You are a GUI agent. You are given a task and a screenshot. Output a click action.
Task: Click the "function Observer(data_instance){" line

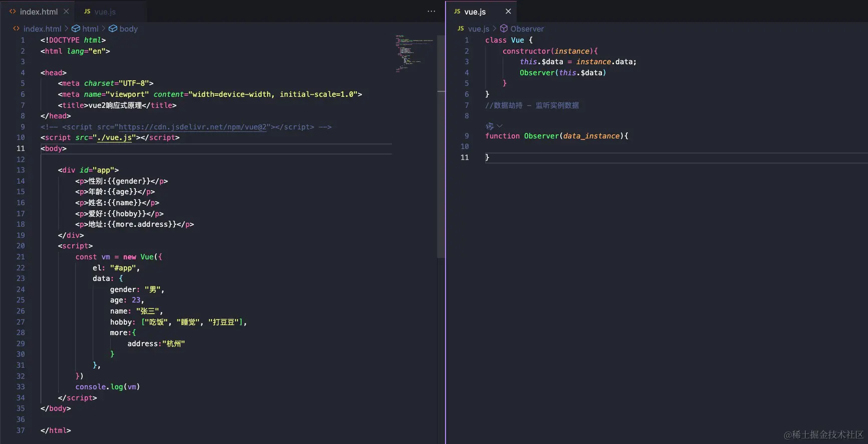(x=557, y=136)
